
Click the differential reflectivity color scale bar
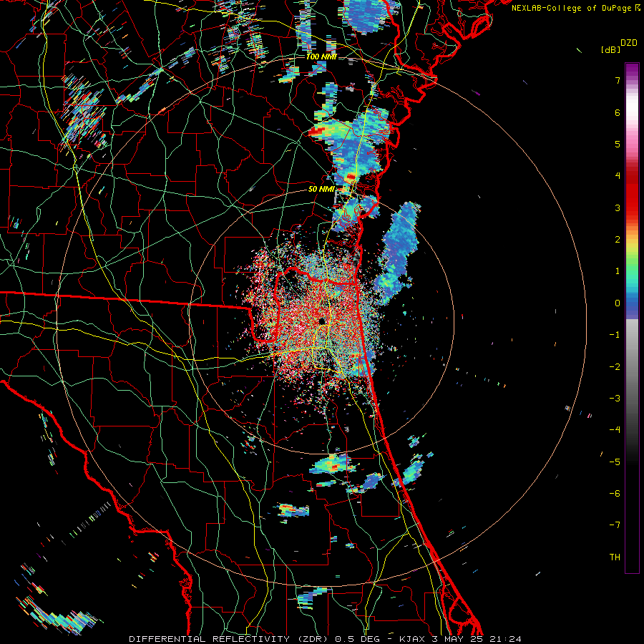pos(632,318)
